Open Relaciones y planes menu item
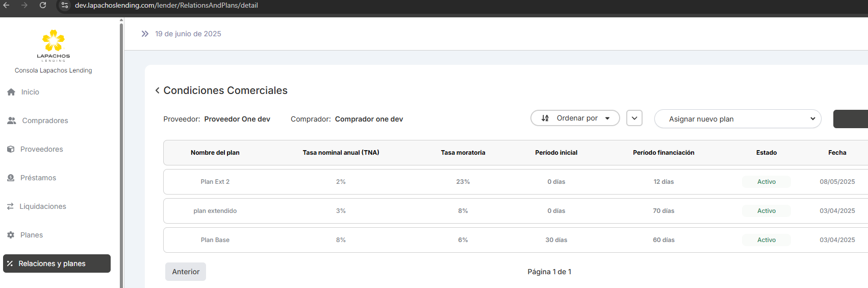The width and height of the screenshot is (868, 288). coord(57,263)
